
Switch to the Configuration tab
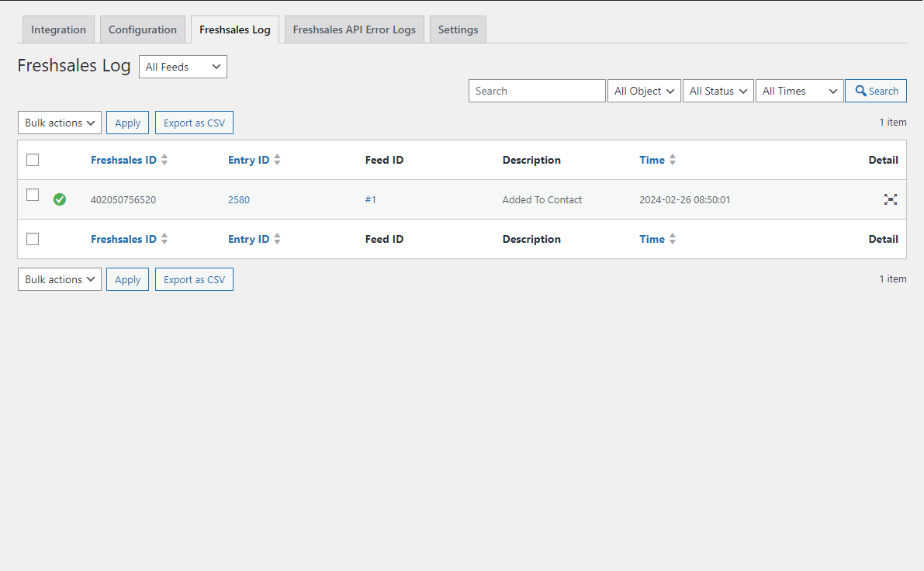click(x=143, y=29)
